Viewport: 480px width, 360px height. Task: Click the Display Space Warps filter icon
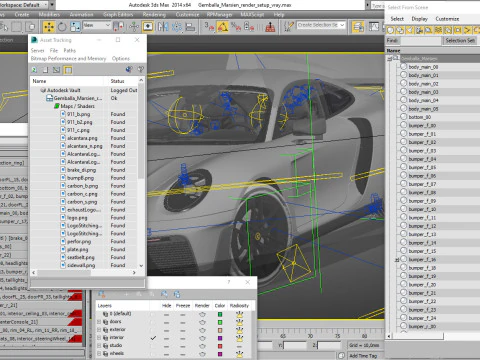coord(439,31)
